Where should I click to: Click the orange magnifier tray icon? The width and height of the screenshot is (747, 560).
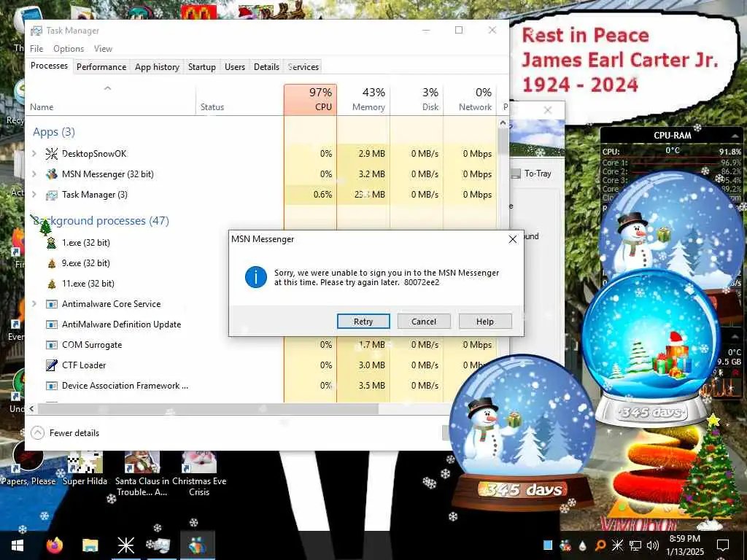pos(600,545)
